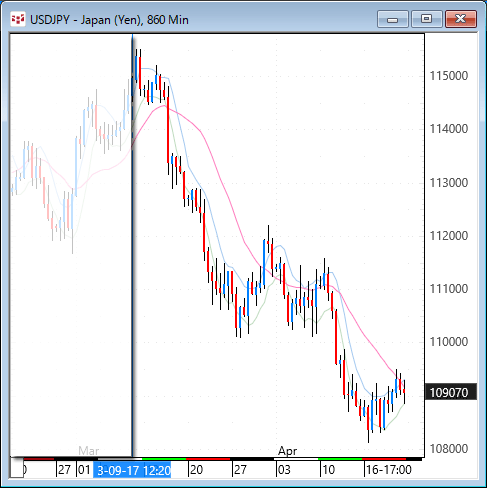Image resolution: width=487 pixels, height=488 pixels.
Task: Click the Apr month label
Action: coord(287,451)
